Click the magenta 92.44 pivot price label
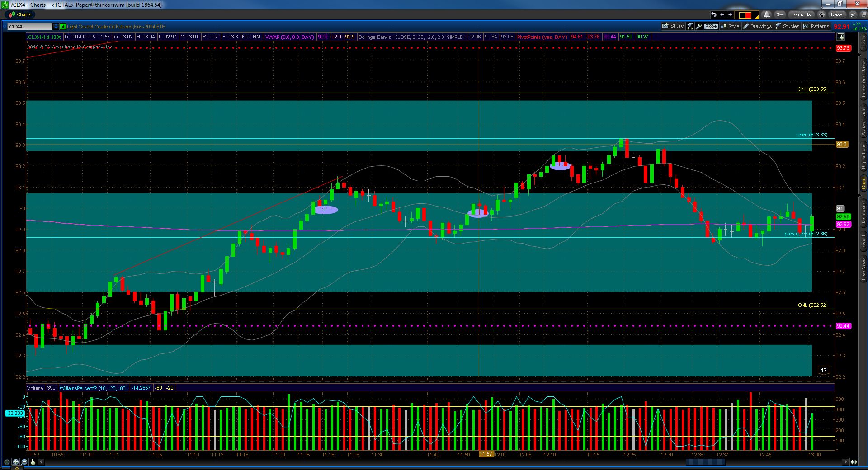 (x=843, y=326)
